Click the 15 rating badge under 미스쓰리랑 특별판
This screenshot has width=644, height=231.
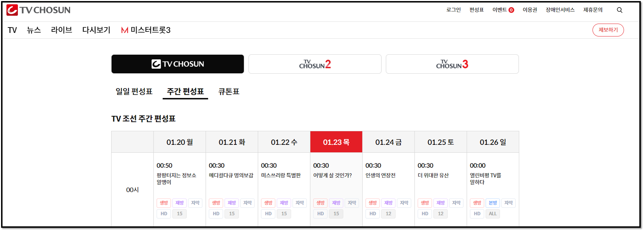[x=284, y=213]
